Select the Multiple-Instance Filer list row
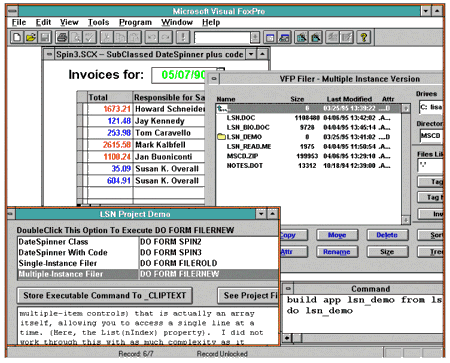The height and width of the screenshot is (363, 450). click(x=148, y=274)
